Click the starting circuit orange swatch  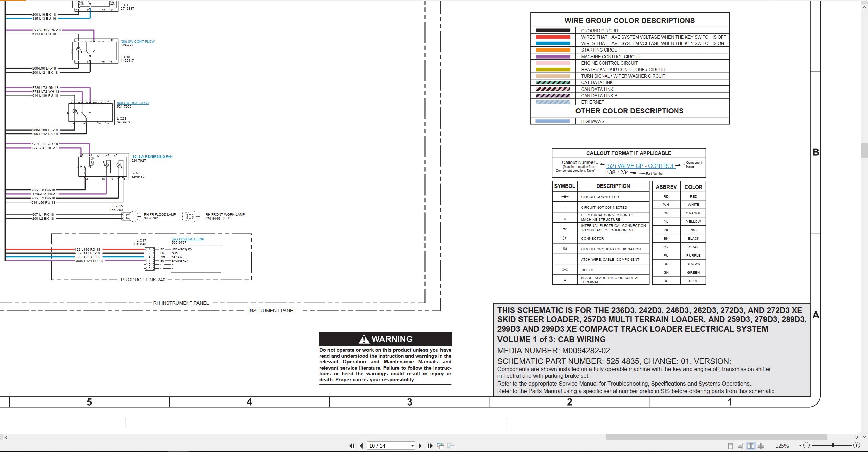(553, 50)
